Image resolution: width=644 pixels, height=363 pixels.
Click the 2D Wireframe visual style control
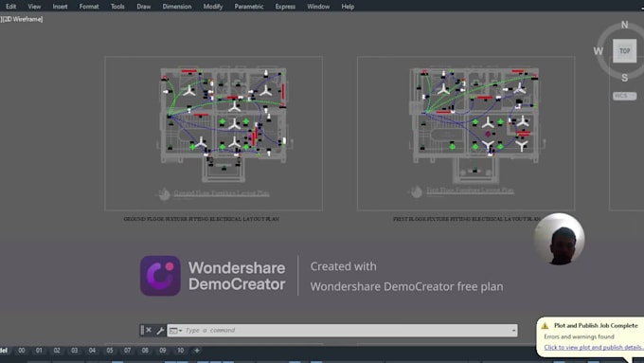coord(23,19)
